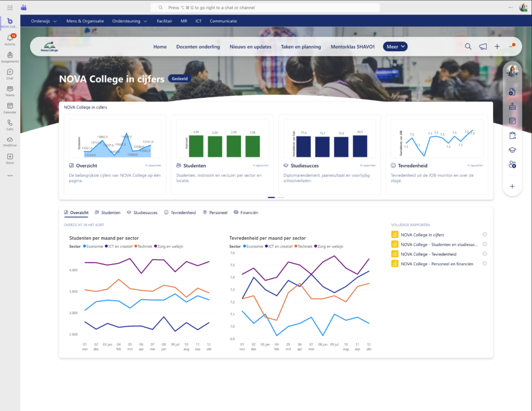
Task: Open the Tevredenheid report card
Action: pyautogui.click(x=437, y=155)
